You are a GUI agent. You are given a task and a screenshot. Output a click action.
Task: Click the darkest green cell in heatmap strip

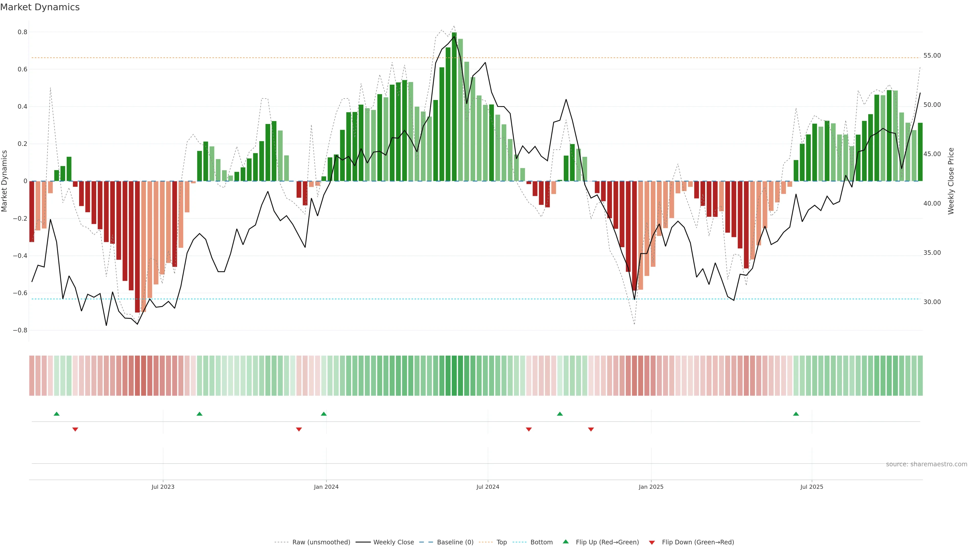pos(454,376)
